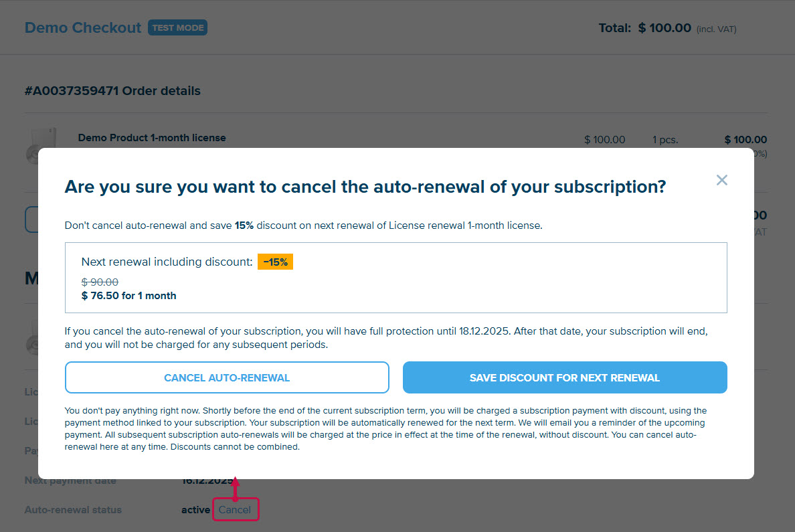Click the crossed-out $90.00 price
795x532 pixels.
coord(100,282)
